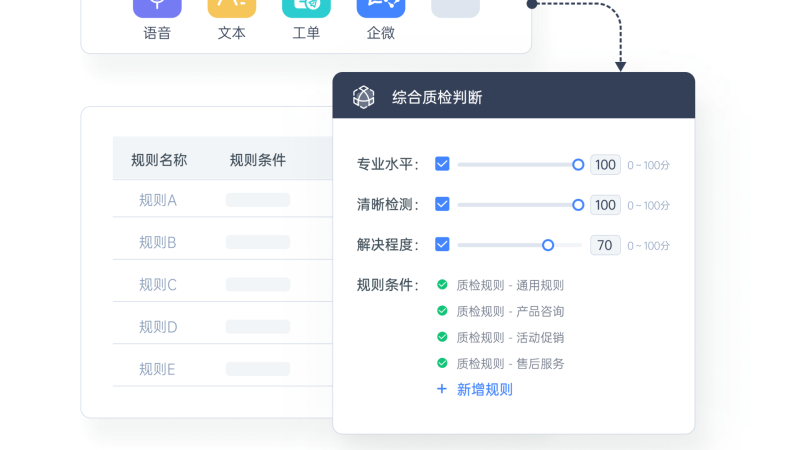Select 质检规则 - 通用规则 entry

510,285
